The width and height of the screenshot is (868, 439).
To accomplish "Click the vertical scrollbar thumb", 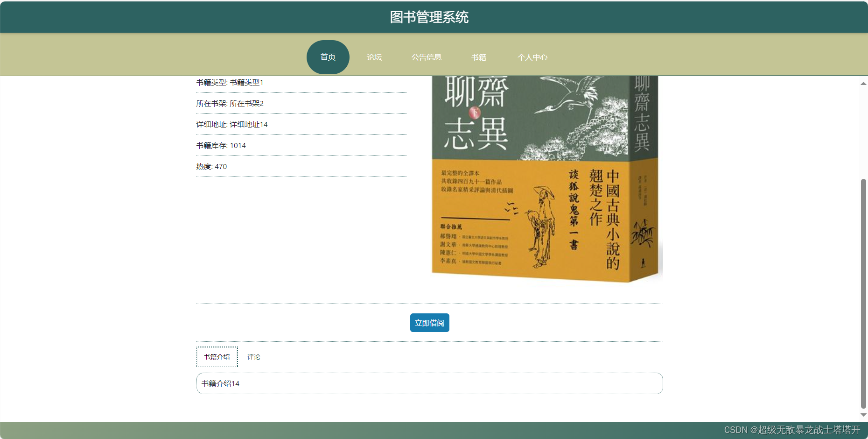I will pos(863,293).
